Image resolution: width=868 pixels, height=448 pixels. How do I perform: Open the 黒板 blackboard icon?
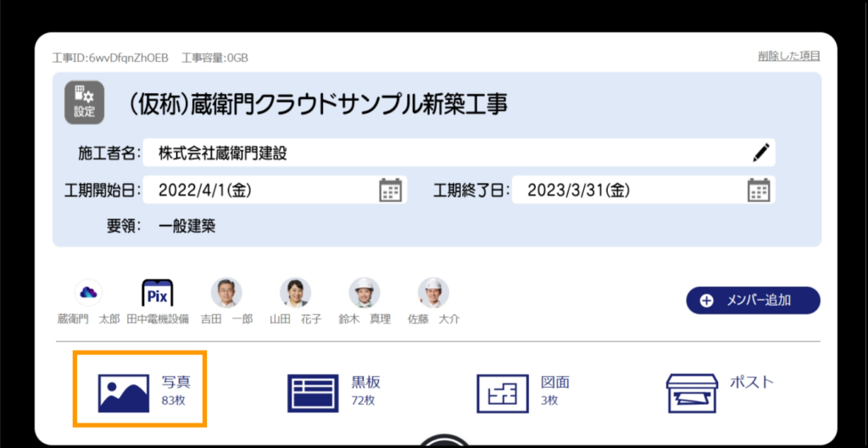coord(313,394)
